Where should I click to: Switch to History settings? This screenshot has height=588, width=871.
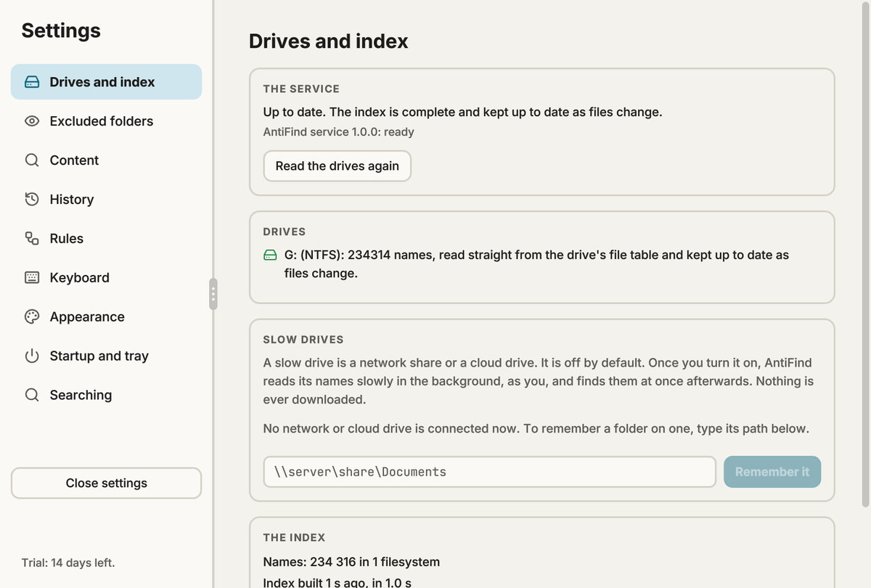pyautogui.click(x=106, y=200)
